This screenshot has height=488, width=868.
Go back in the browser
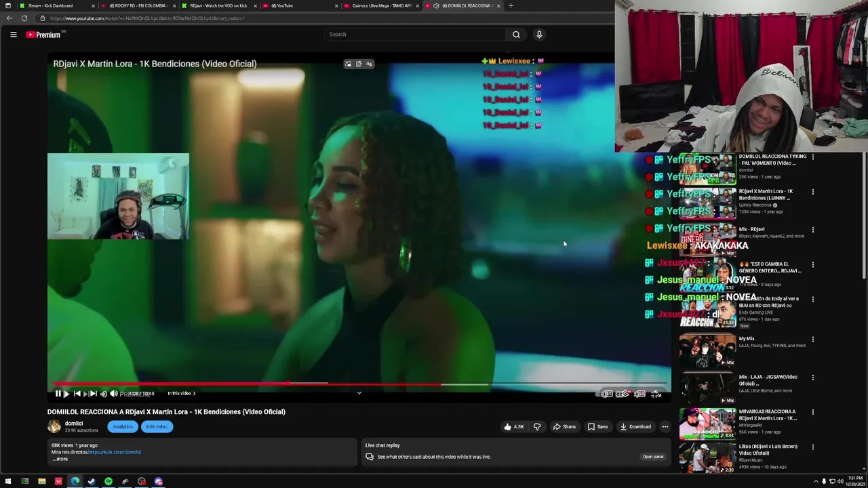(9, 18)
